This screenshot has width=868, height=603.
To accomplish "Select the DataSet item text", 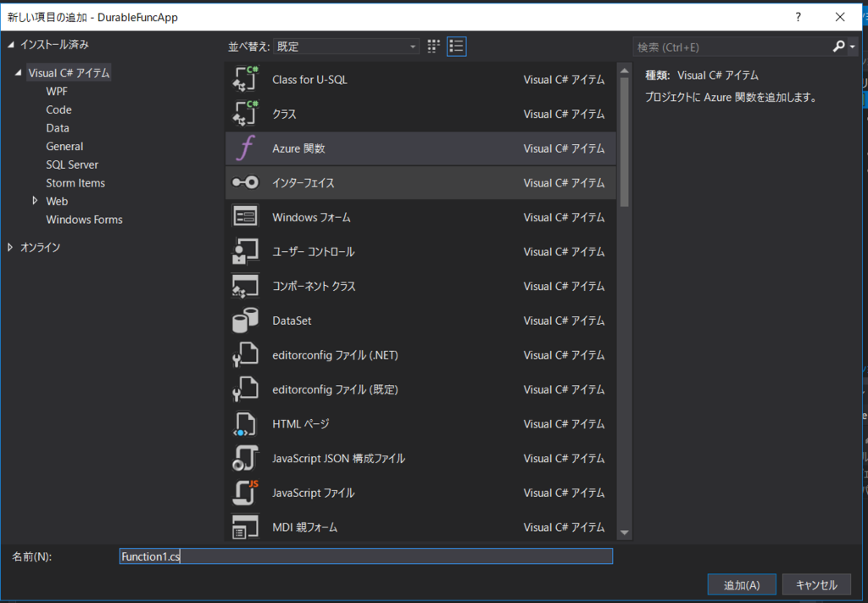I will click(292, 321).
